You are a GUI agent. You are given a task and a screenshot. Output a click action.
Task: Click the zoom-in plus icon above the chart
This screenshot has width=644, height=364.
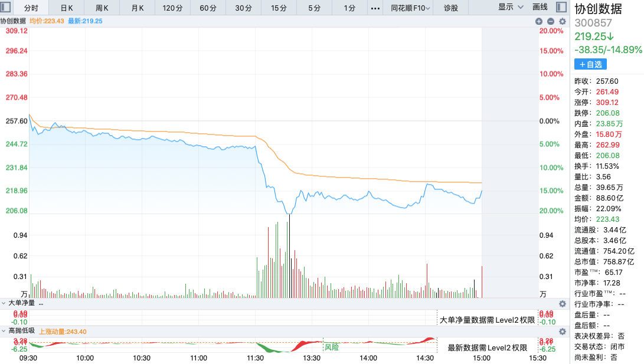click(x=539, y=21)
